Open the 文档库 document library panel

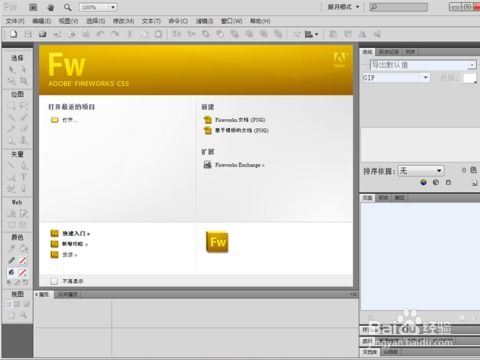(x=370, y=352)
